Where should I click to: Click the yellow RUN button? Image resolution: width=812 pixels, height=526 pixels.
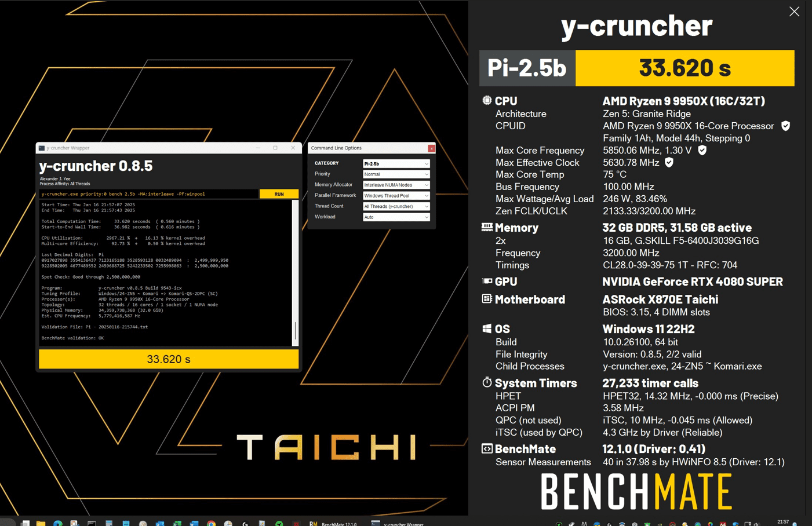point(279,194)
